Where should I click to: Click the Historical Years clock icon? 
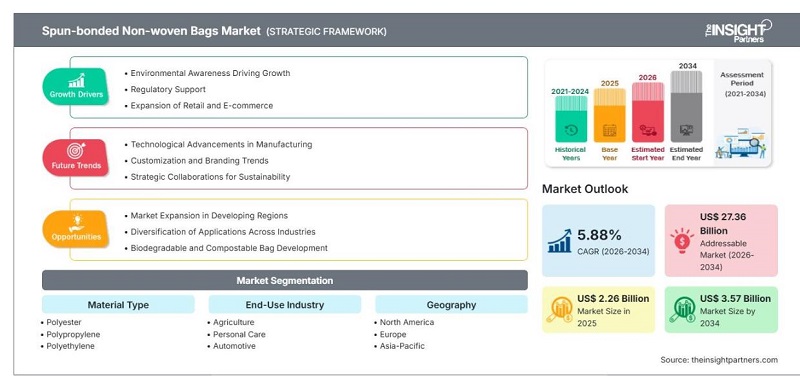[x=571, y=130]
